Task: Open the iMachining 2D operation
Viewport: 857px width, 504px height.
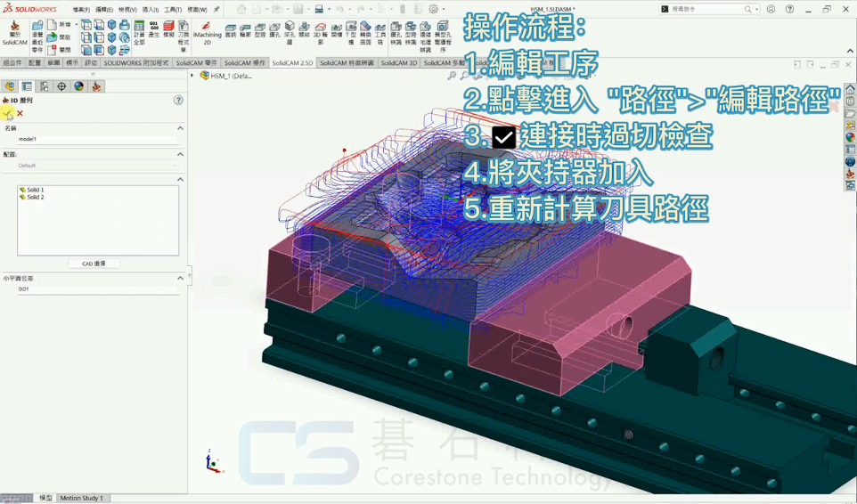Action: (207, 32)
